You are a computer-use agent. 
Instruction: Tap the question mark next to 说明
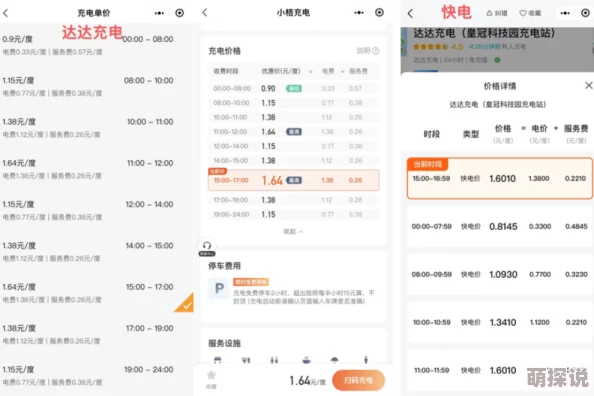coord(375,51)
